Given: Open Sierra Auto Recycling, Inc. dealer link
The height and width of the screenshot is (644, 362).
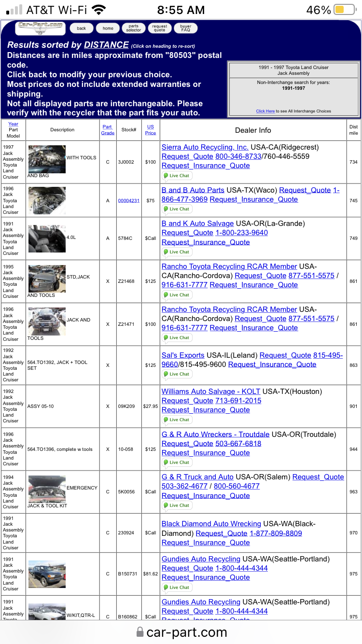Looking at the screenshot, I should click(205, 147).
